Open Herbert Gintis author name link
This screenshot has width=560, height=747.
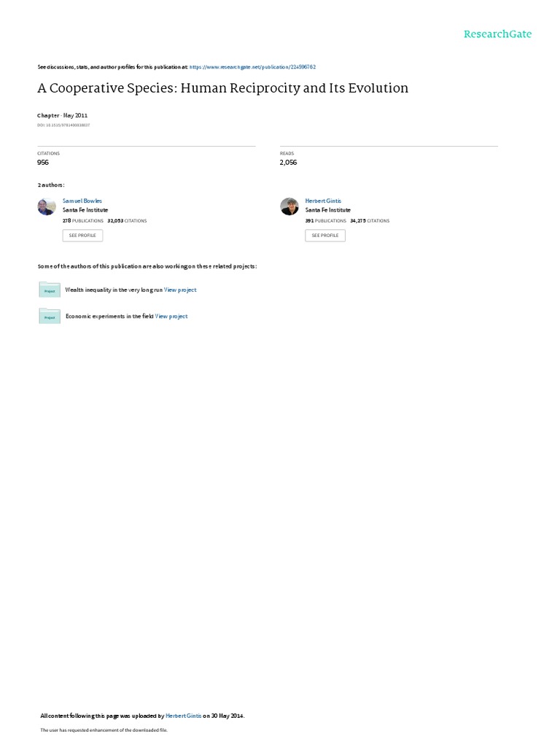(x=323, y=201)
